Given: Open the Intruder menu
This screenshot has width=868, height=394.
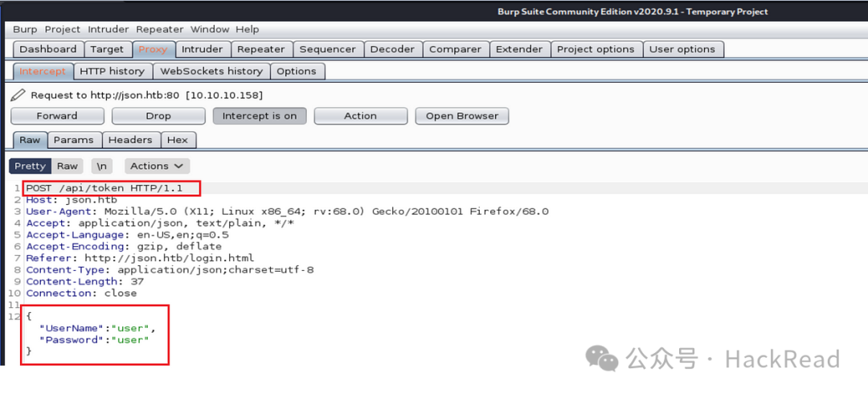Looking at the screenshot, I should pyautogui.click(x=108, y=30).
